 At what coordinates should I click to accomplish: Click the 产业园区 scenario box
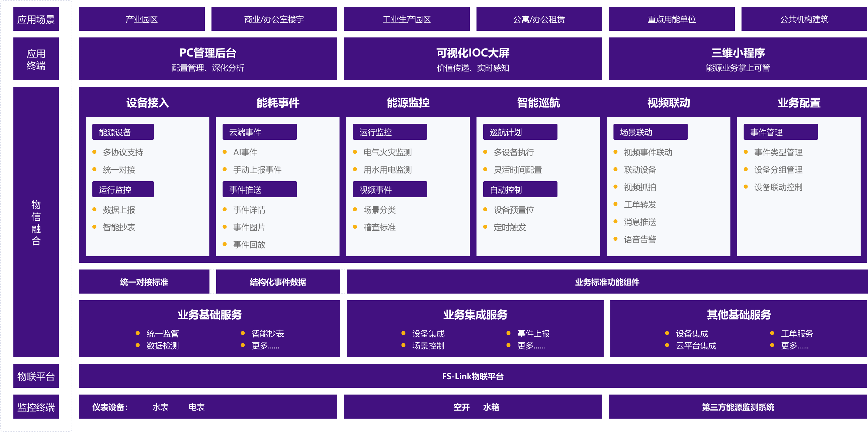[142, 19]
